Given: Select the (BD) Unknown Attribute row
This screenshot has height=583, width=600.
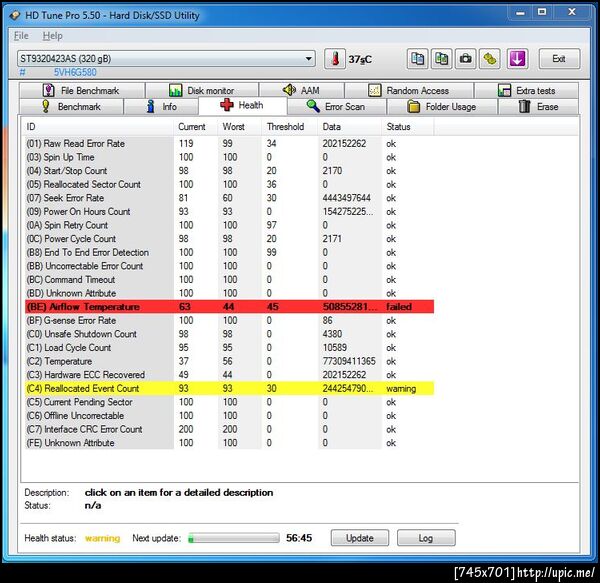Looking at the screenshot, I should pos(229,293).
